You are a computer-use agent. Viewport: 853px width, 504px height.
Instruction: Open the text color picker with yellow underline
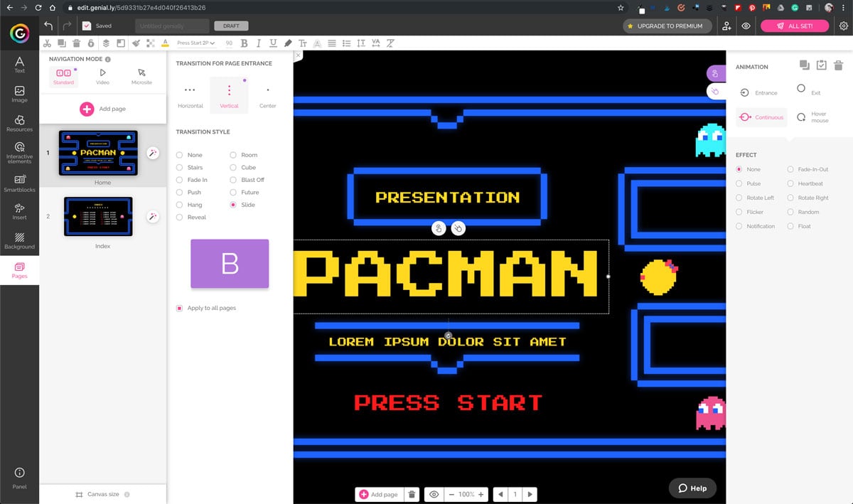point(165,43)
